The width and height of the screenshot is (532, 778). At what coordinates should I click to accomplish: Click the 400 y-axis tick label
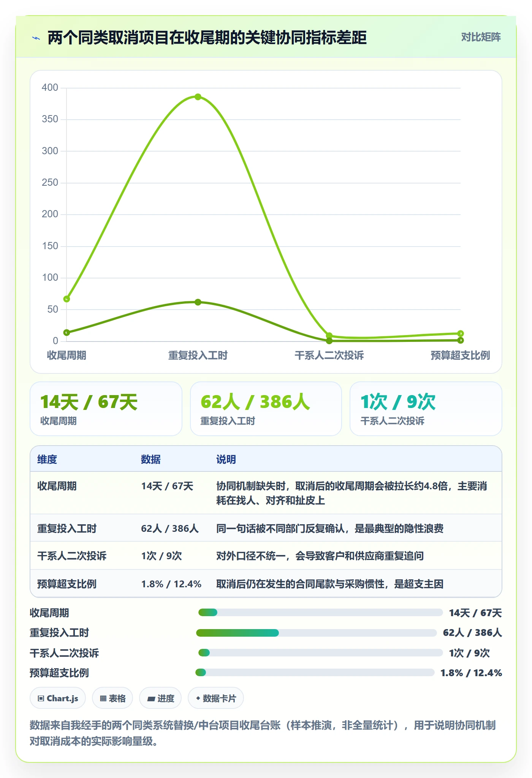pos(50,87)
